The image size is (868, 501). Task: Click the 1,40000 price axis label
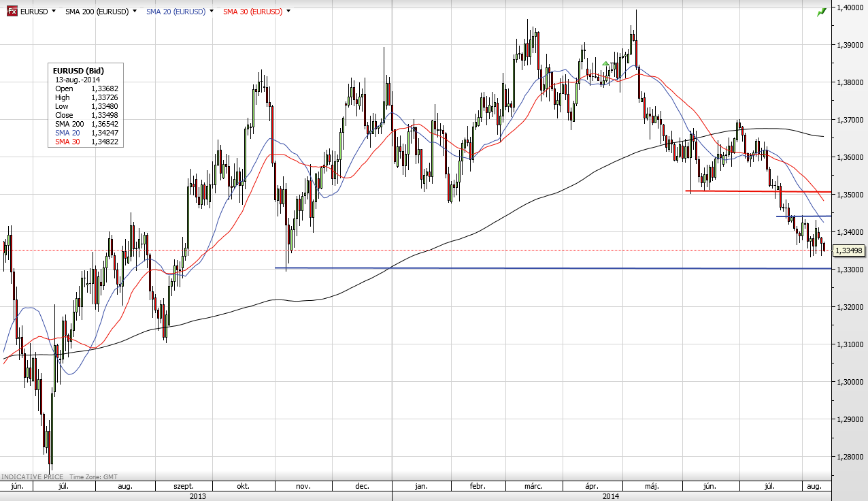(x=850, y=7)
